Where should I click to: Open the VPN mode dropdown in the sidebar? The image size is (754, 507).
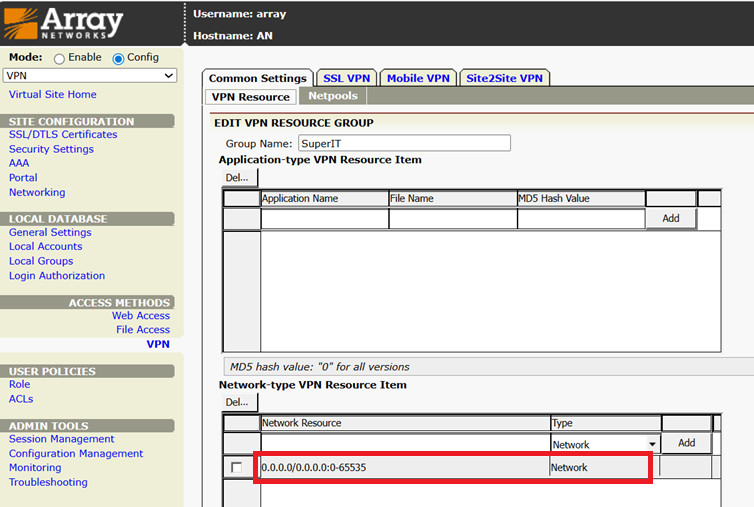click(90, 76)
